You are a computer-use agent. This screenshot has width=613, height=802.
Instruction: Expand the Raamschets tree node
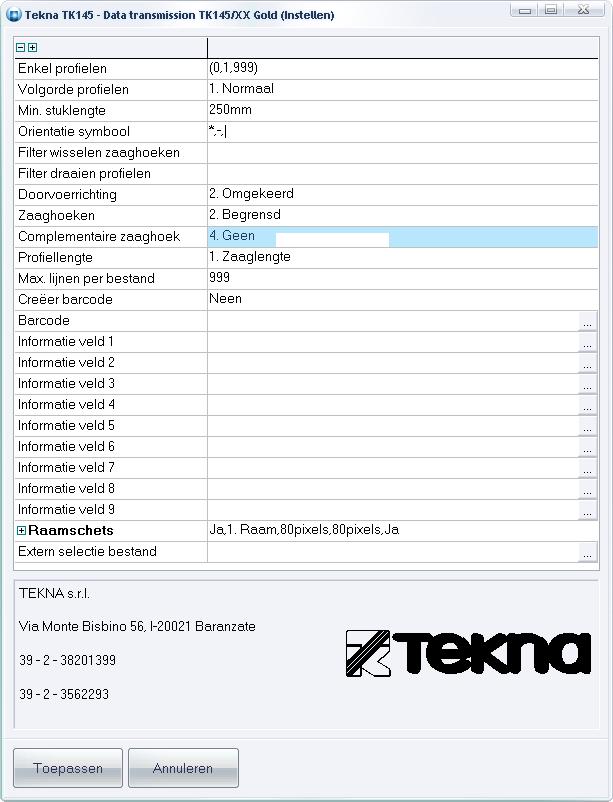21,531
